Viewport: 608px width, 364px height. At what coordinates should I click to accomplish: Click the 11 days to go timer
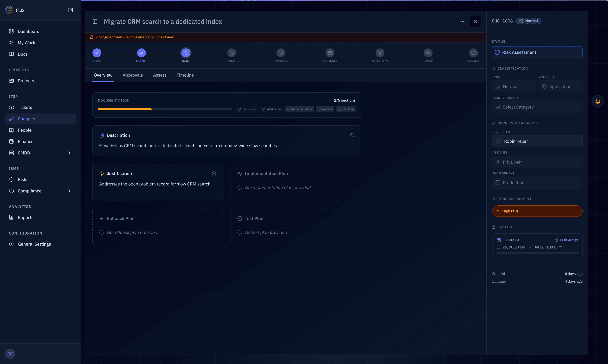point(567,240)
